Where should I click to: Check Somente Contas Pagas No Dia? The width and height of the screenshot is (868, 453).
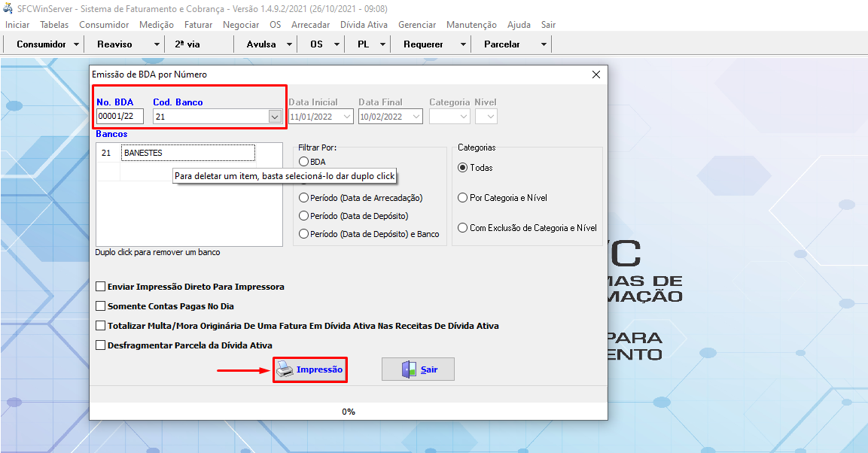coord(101,306)
